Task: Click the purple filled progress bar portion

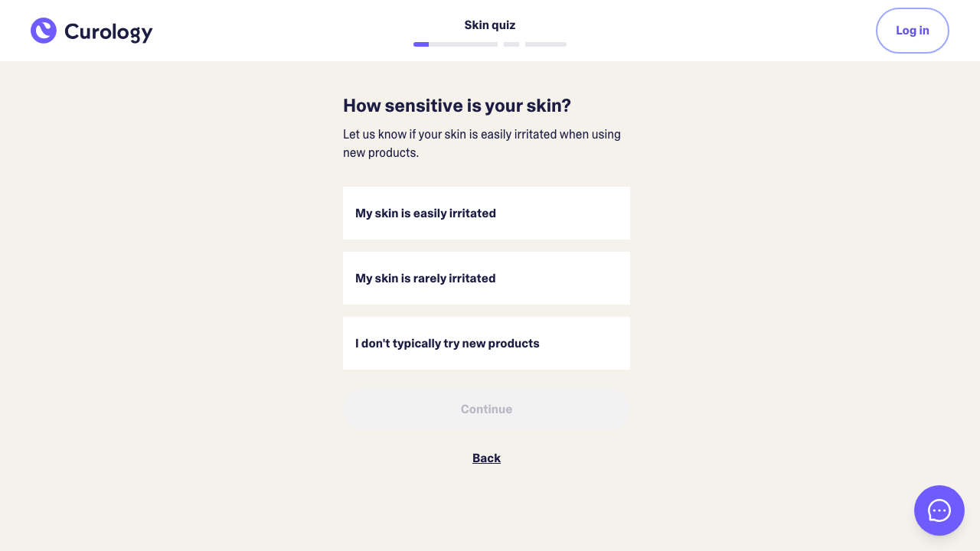Action: point(421,44)
